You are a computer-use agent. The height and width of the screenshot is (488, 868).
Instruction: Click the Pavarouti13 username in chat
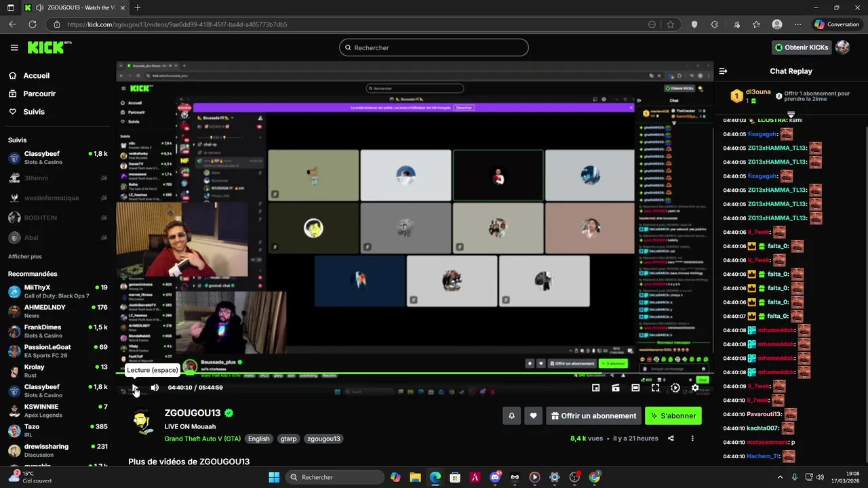click(x=764, y=414)
